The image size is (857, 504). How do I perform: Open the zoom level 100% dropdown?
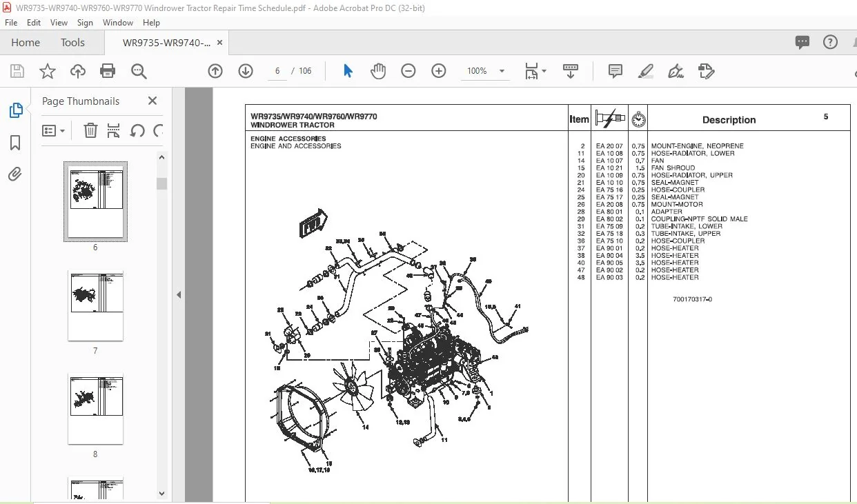(486, 71)
